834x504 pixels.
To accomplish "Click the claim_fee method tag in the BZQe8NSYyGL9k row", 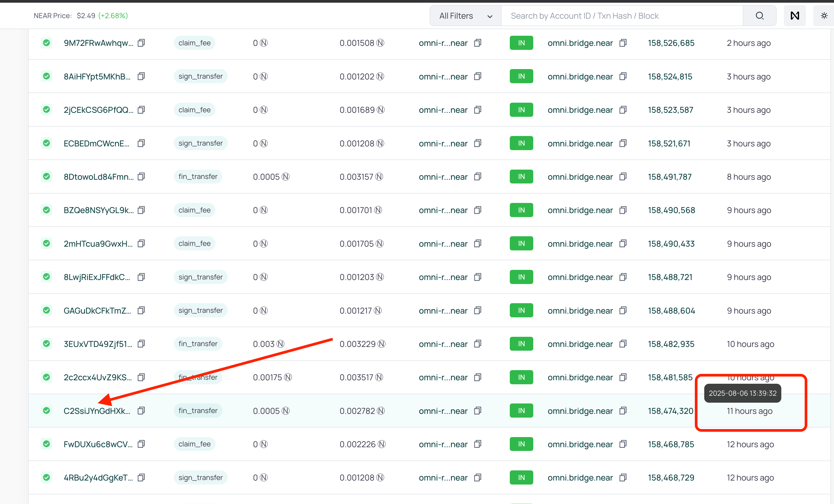I will [194, 210].
